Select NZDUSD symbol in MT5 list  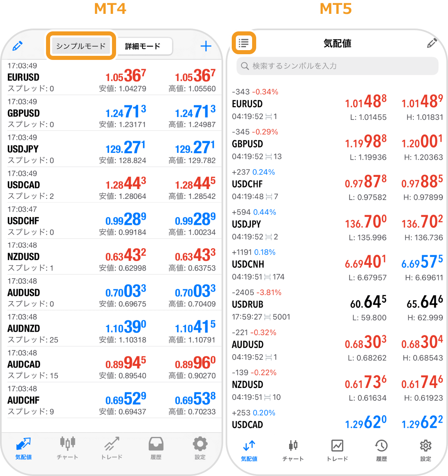[248, 385]
